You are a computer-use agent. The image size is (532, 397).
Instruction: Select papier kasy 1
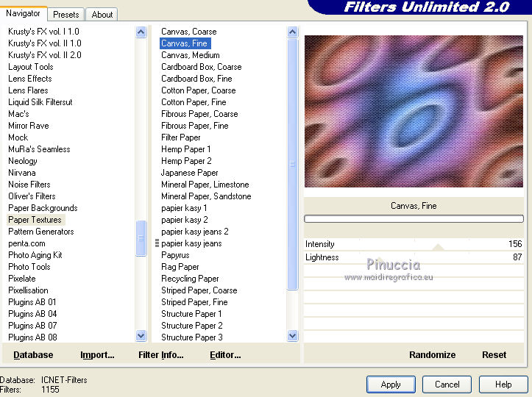coord(184,208)
